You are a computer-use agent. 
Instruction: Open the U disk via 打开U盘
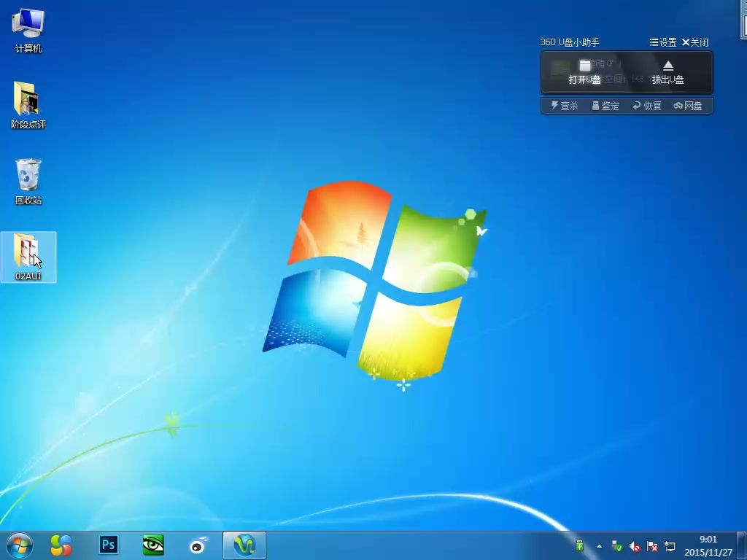584,72
